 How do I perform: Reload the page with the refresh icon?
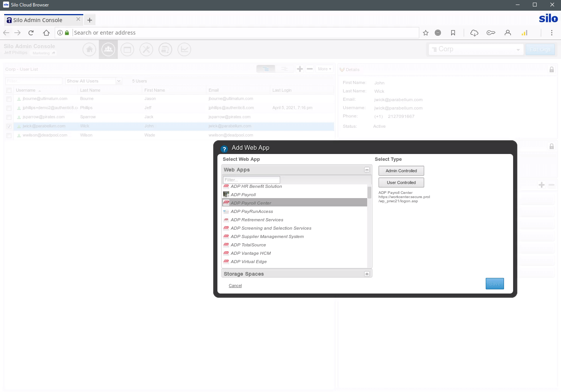coord(31,33)
